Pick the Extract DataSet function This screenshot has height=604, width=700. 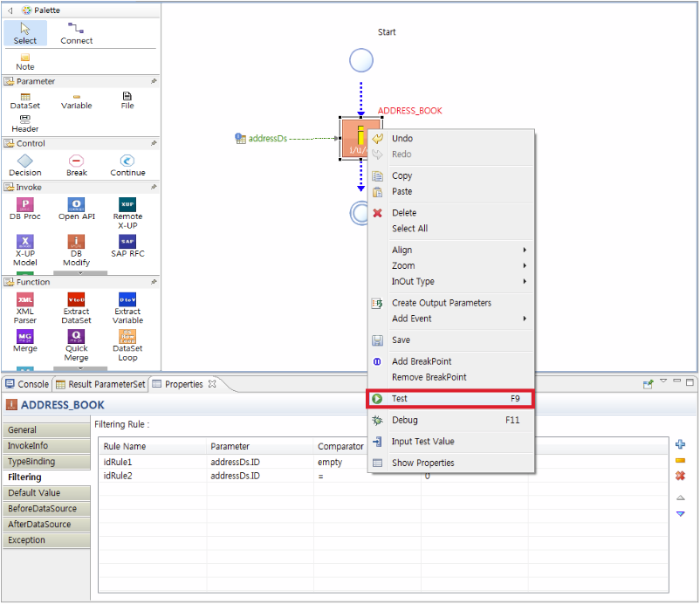pos(76,308)
